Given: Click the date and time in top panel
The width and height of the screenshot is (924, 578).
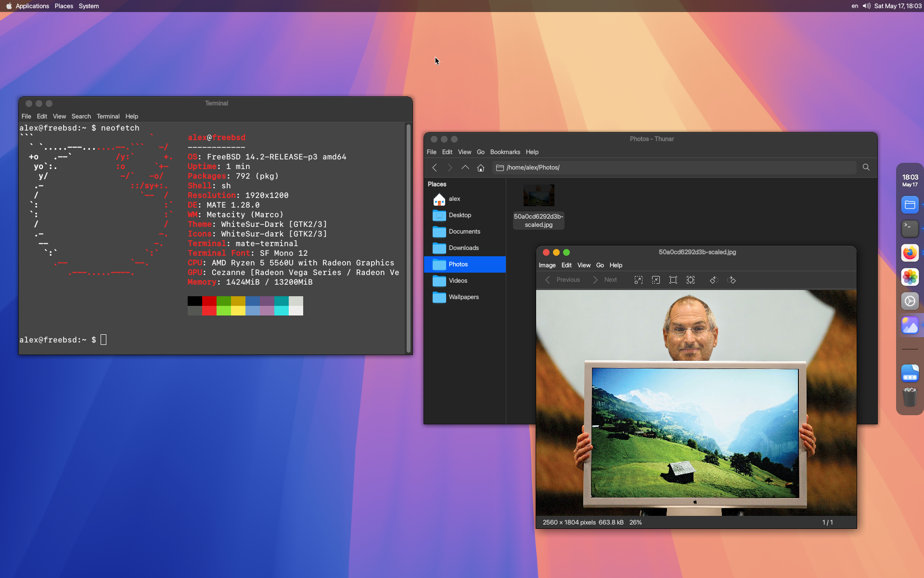Looking at the screenshot, I should click(x=898, y=6).
